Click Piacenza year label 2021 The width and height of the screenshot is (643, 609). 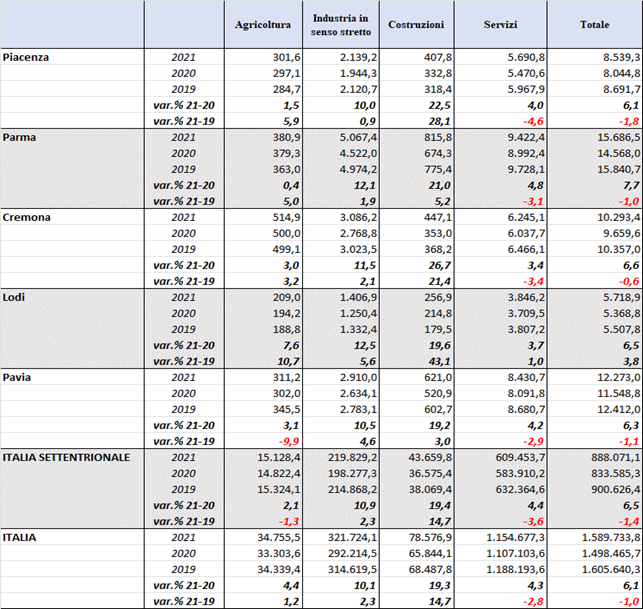point(183,57)
